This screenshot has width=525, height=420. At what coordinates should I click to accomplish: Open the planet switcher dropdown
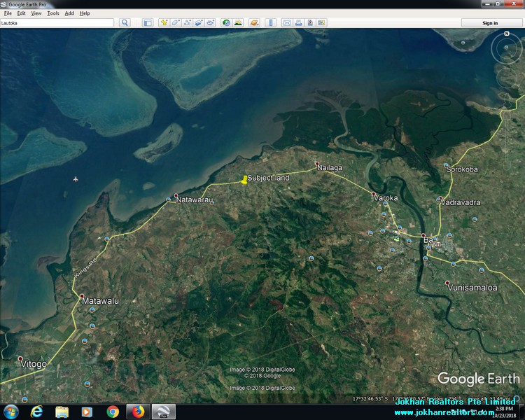pos(255,22)
